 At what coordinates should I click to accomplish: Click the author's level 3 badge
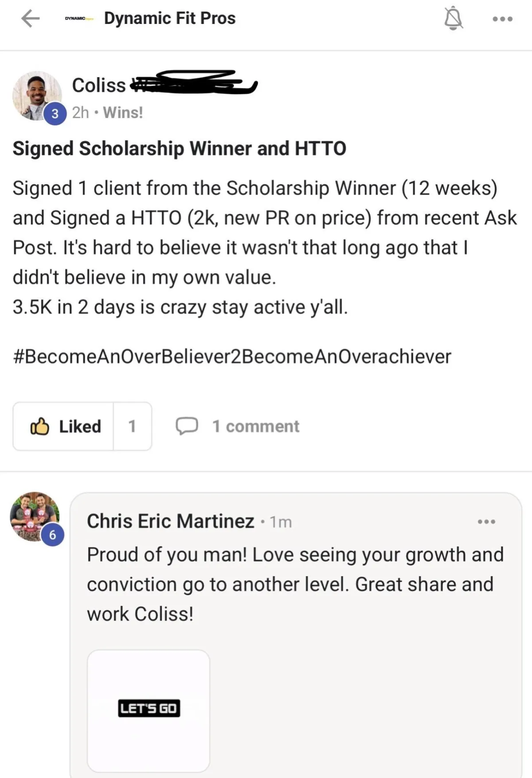click(x=55, y=114)
